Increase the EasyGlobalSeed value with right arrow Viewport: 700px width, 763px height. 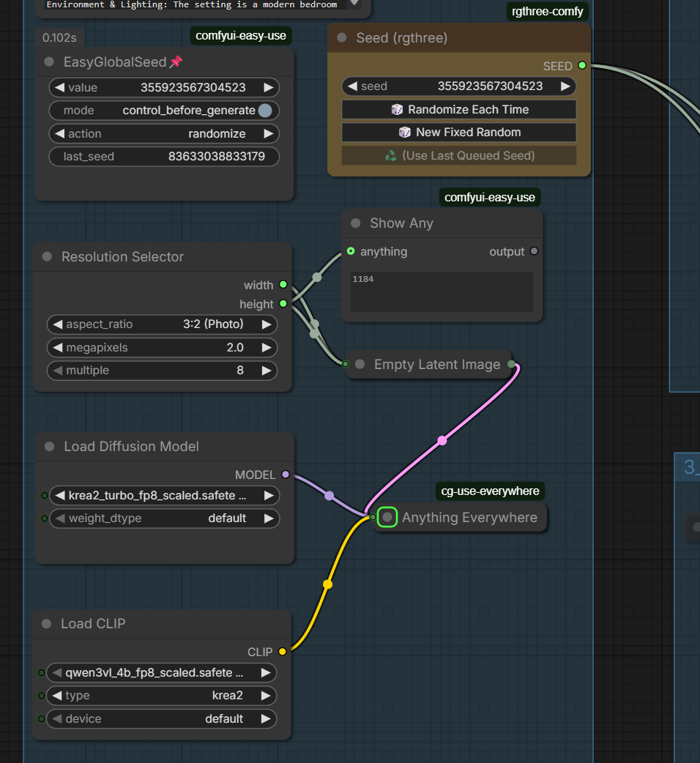tap(268, 88)
